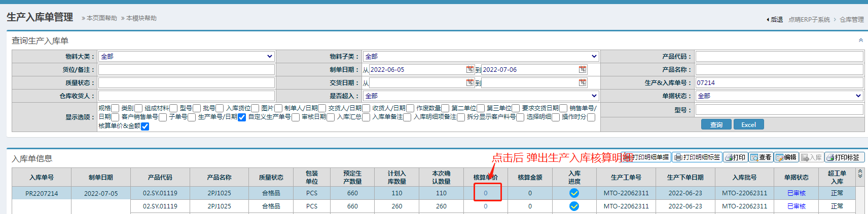This screenshot has width=868, height=214.
Task: Enable the 入库汇总 display checkbox
Action: (x=366, y=117)
